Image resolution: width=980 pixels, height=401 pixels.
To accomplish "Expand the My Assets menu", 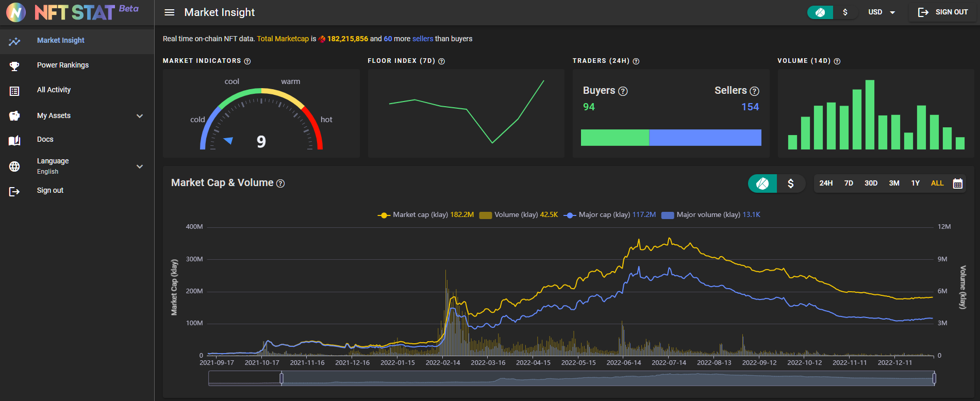I will point(139,116).
